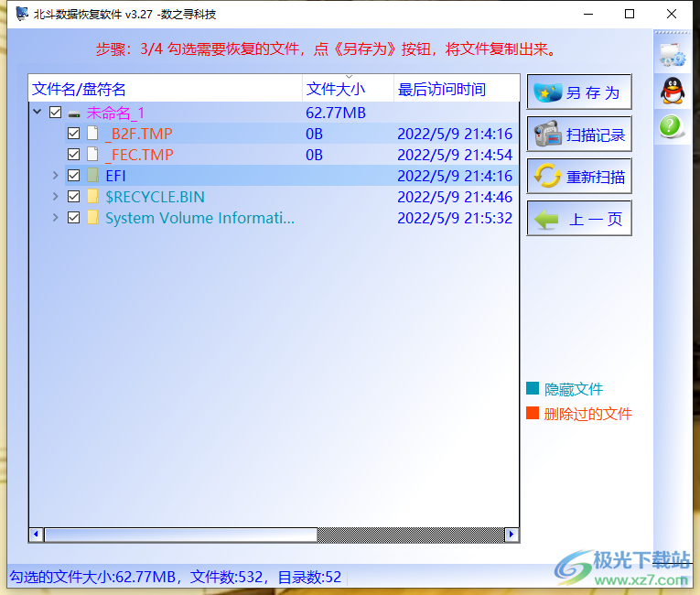Click the 2022/5/9 21:4:54 timestamp

(x=455, y=155)
